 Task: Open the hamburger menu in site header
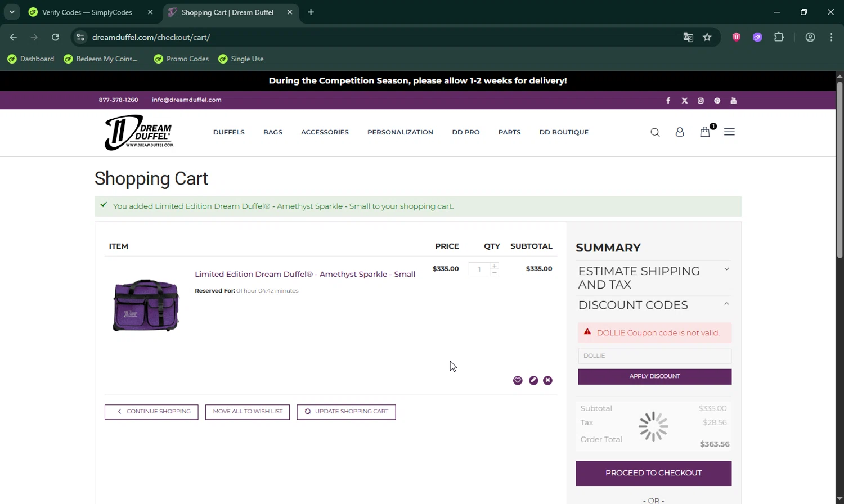[729, 132]
